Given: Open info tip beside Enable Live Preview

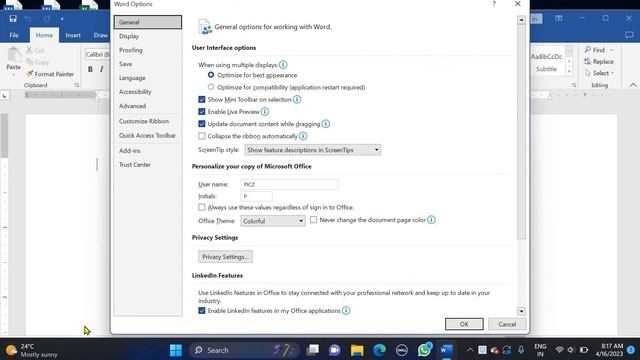Looking at the screenshot, I should click(264, 111).
